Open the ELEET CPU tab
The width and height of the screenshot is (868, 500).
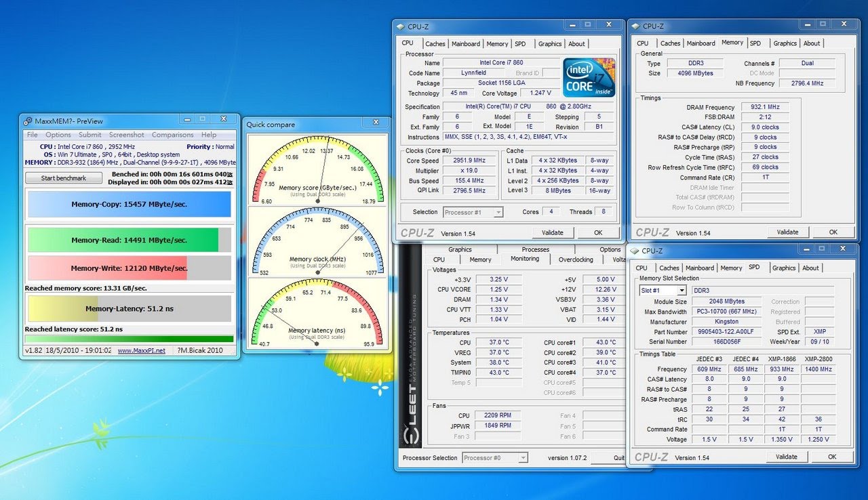439,259
